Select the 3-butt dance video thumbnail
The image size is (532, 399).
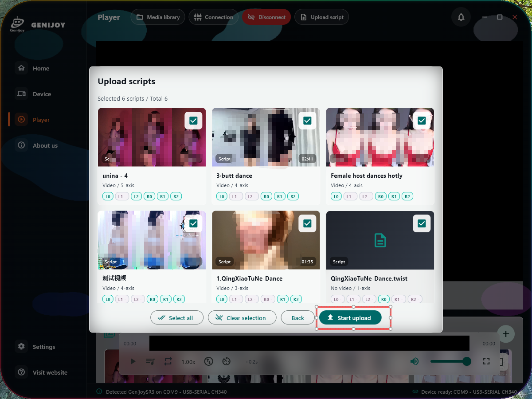[266, 137]
